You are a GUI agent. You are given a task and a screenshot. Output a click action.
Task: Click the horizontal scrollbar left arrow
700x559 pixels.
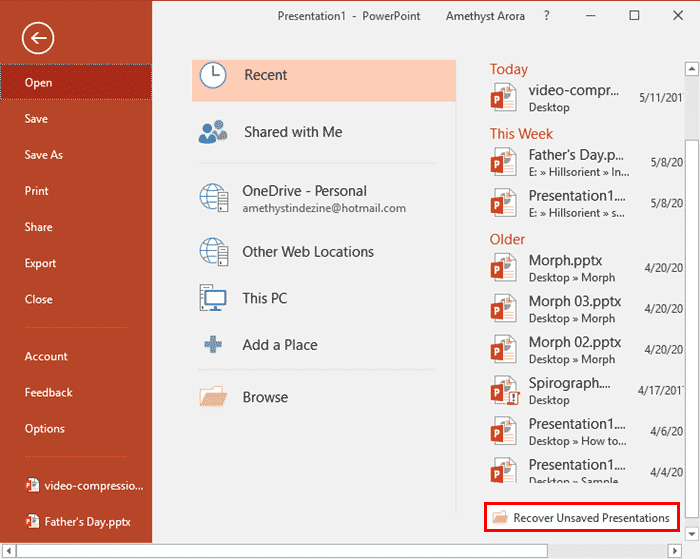(8, 551)
